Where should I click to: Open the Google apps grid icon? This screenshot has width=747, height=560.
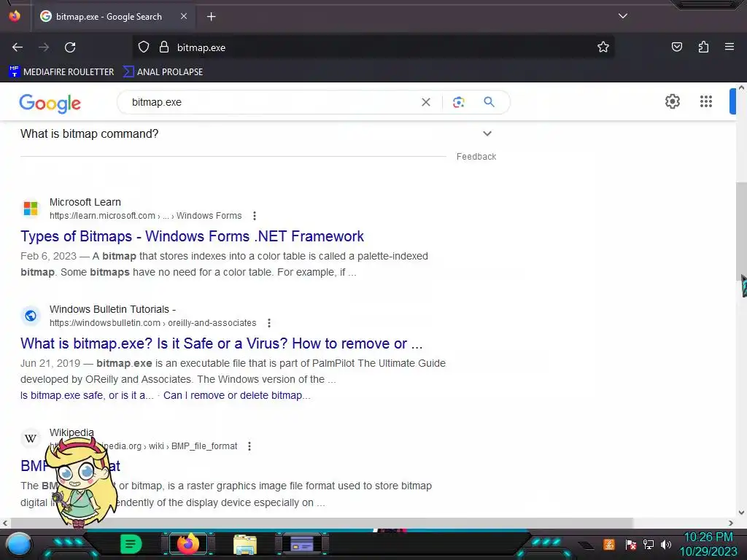pyautogui.click(x=706, y=101)
